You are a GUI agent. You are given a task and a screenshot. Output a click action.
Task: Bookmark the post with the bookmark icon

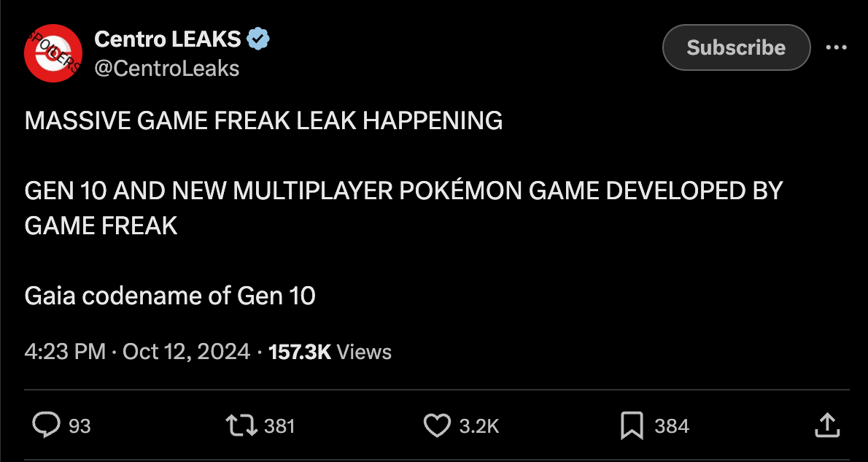click(x=632, y=426)
